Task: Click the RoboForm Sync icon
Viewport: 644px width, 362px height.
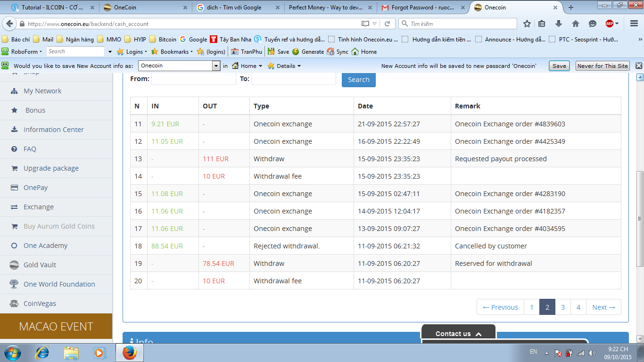Action: pos(330,52)
